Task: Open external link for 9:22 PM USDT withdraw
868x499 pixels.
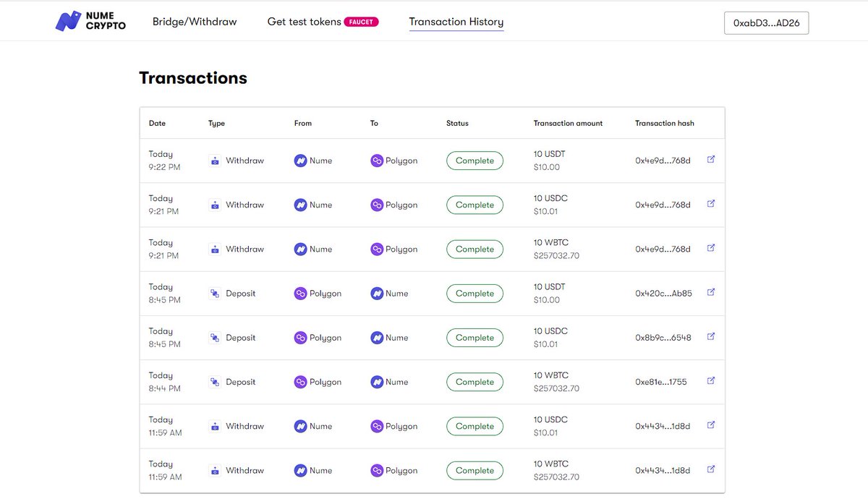Action: click(711, 160)
